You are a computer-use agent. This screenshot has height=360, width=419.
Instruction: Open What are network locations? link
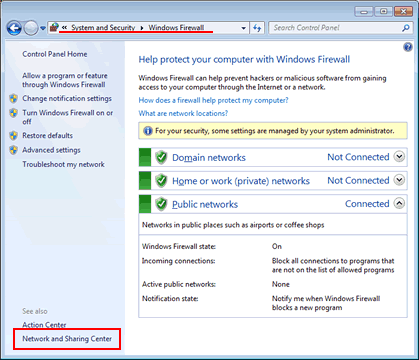[183, 113]
